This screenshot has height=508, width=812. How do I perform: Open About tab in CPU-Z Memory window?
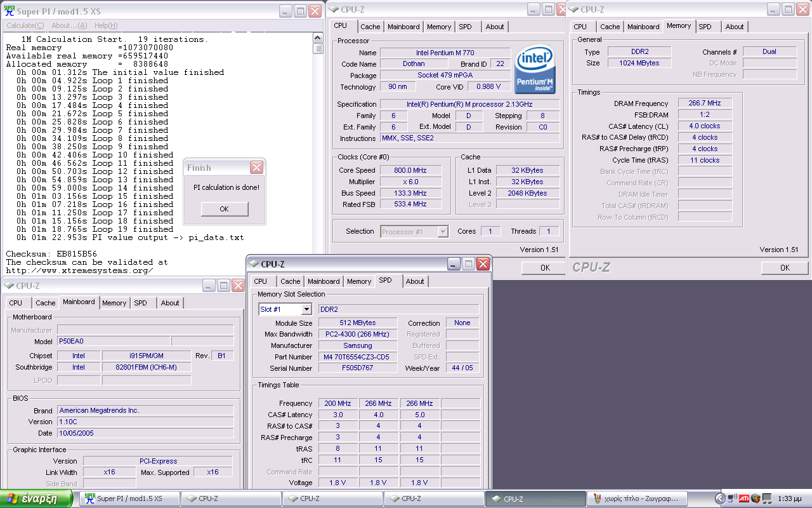tap(735, 27)
